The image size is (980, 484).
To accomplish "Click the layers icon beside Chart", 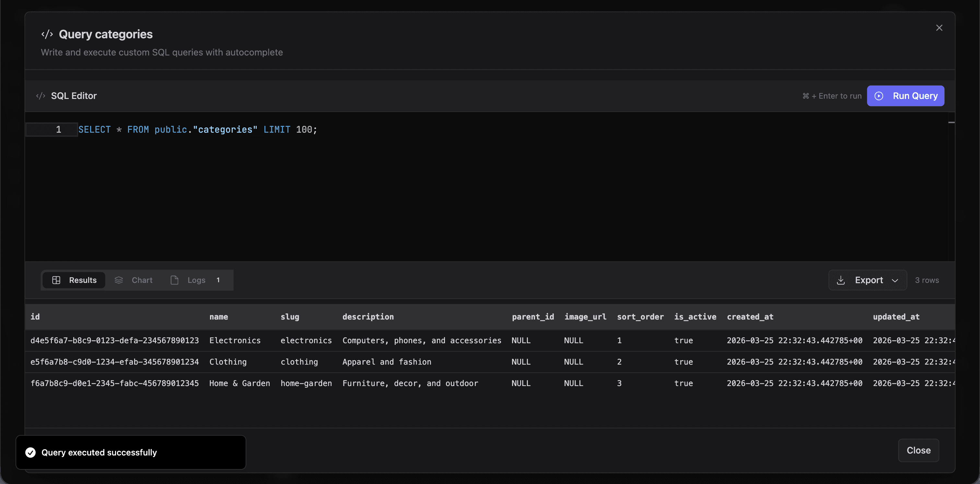I will 119,280.
